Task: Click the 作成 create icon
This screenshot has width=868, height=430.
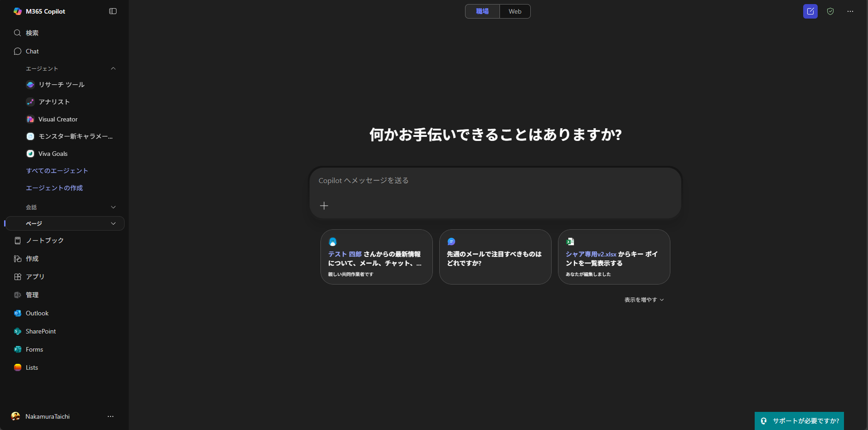Action: pyautogui.click(x=18, y=259)
